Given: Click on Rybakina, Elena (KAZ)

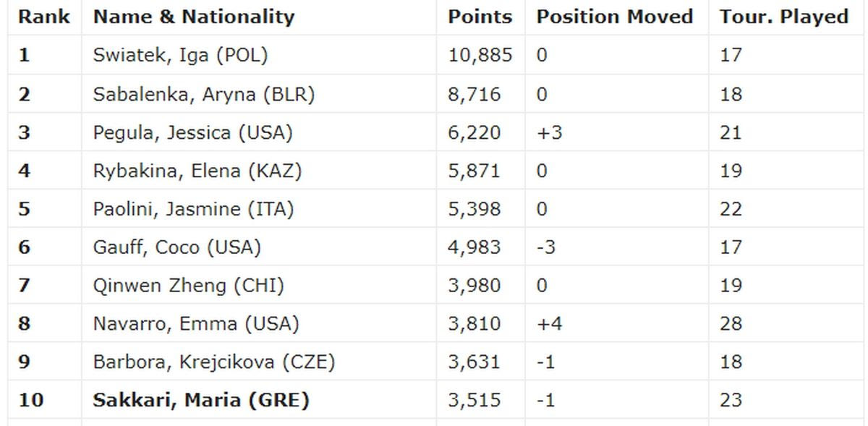Looking at the screenshot, I should (x=197, y=171).
